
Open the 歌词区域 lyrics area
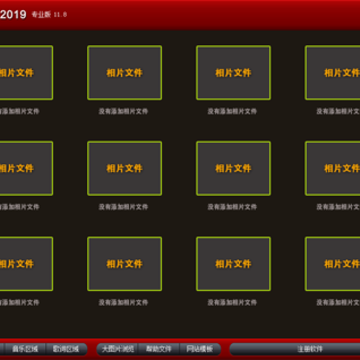click(x=66, y=349)
